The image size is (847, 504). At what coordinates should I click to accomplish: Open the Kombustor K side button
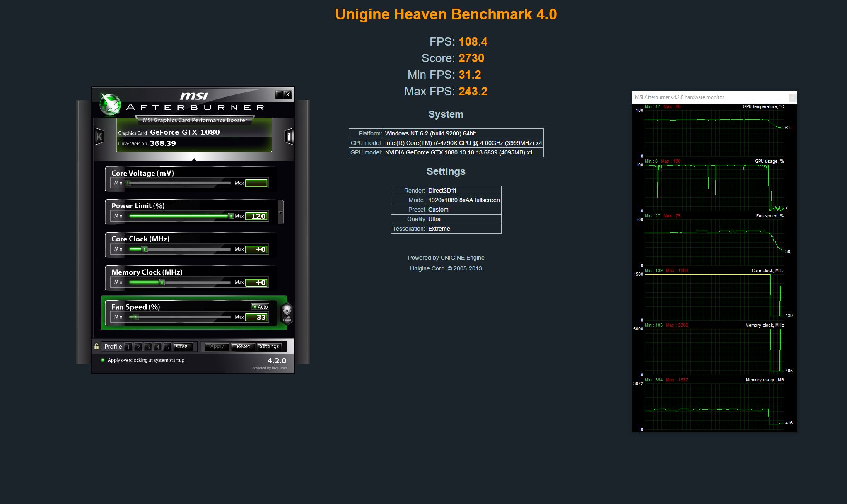99,136
